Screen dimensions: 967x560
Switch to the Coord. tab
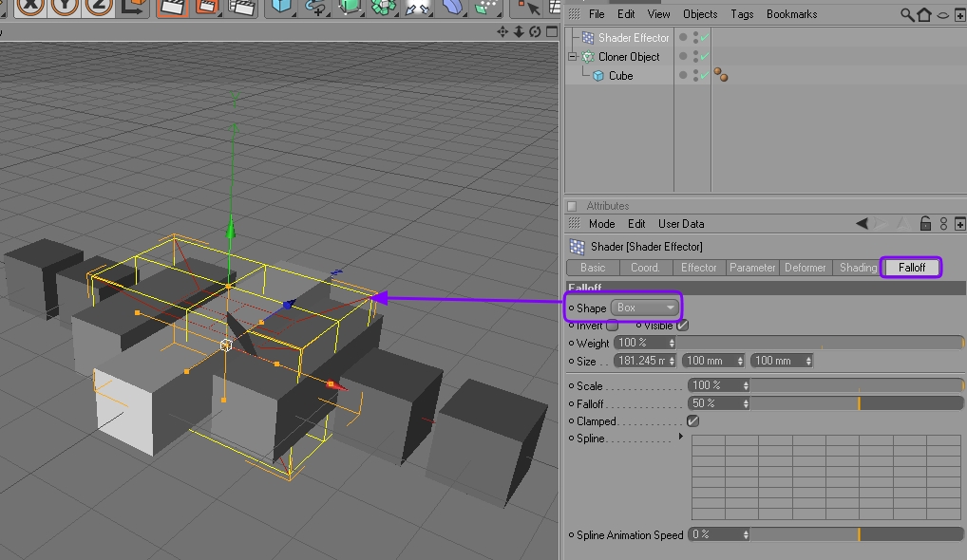tap(645, 268)
